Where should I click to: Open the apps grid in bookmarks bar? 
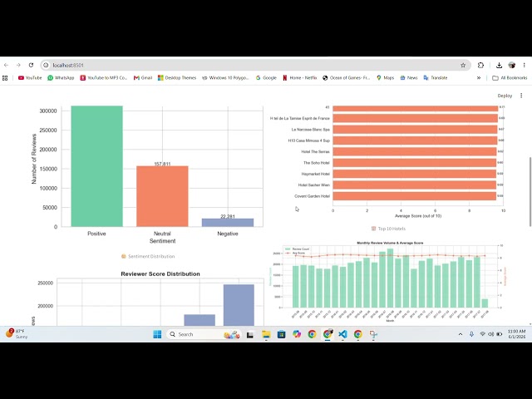point(5,77)
